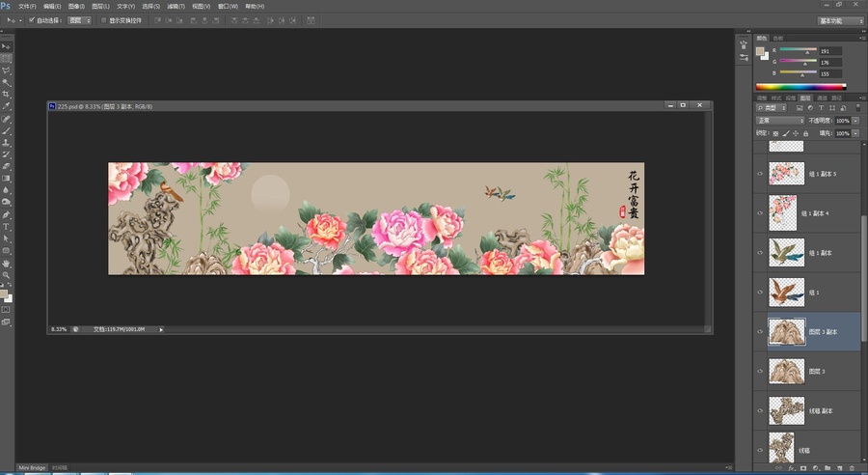Screen dimensions: 868x475
Task: Open the Mini Bridge tab
Action: point(32,468)
